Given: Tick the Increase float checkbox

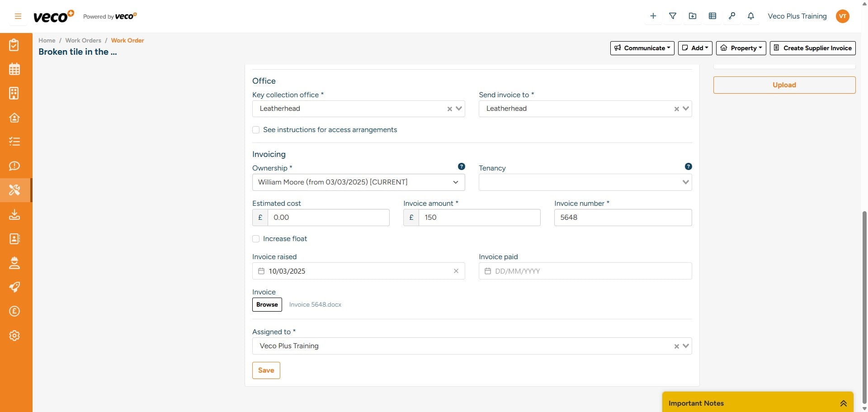Looking at the screenshot, I should 256,239.
